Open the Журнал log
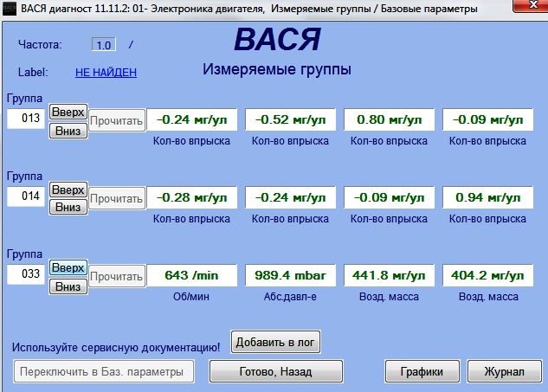The width and height of the screenshot is (548, 392). point(504,371)
